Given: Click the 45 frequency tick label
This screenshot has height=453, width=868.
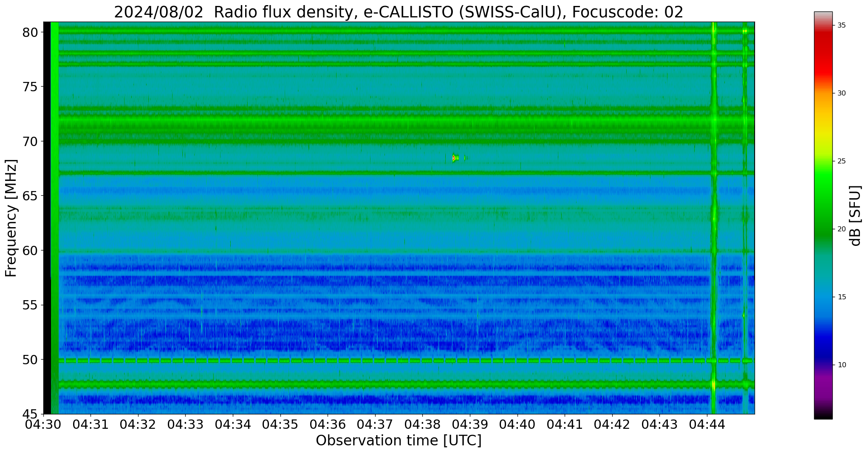Looking at the screenshot, I should coord(30,414).
